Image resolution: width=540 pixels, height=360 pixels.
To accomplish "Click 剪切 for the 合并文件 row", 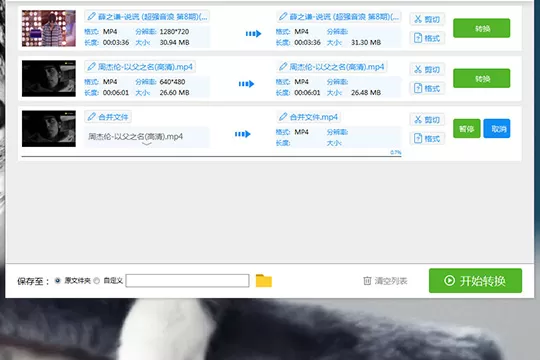I will coord(427,120).
